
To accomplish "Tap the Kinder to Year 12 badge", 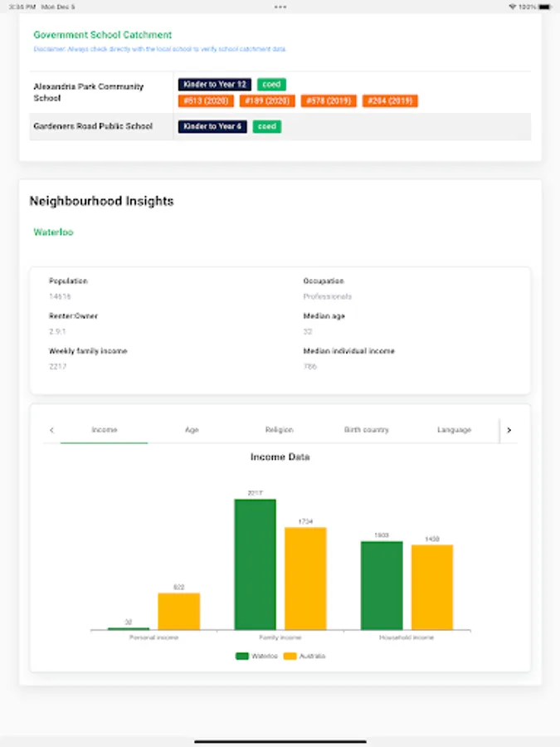I will [214, 85].
